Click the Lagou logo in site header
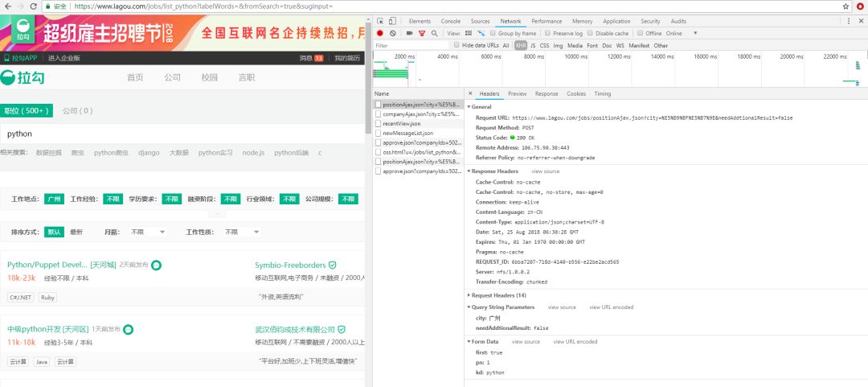The height and width of the screenshot is (387, 868). [x=23, y=77]
